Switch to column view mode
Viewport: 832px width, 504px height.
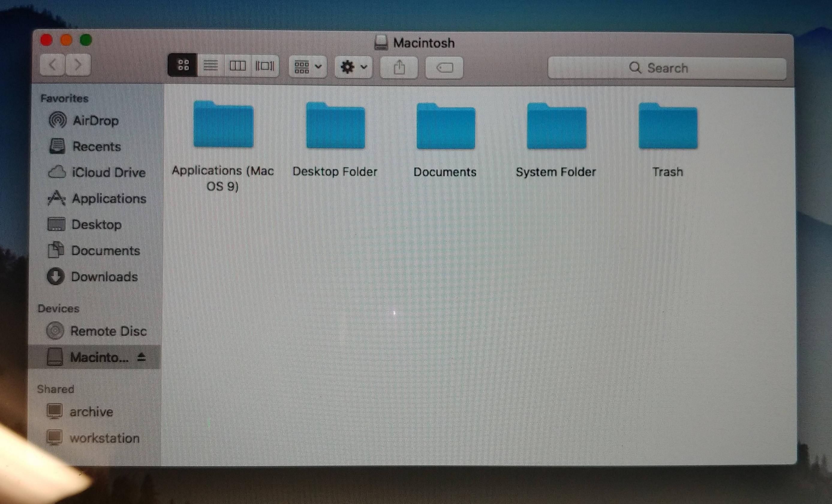coord(237,66)
